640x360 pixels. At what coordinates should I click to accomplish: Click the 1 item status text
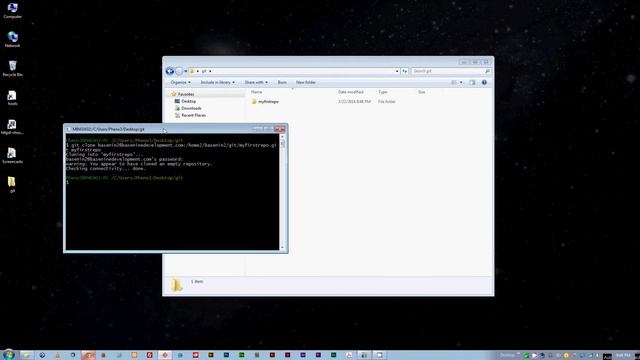pos(197,282)
